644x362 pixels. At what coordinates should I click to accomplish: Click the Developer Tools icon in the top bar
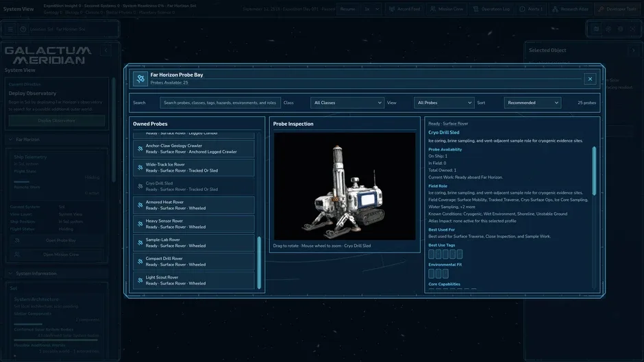click(601, 9)
